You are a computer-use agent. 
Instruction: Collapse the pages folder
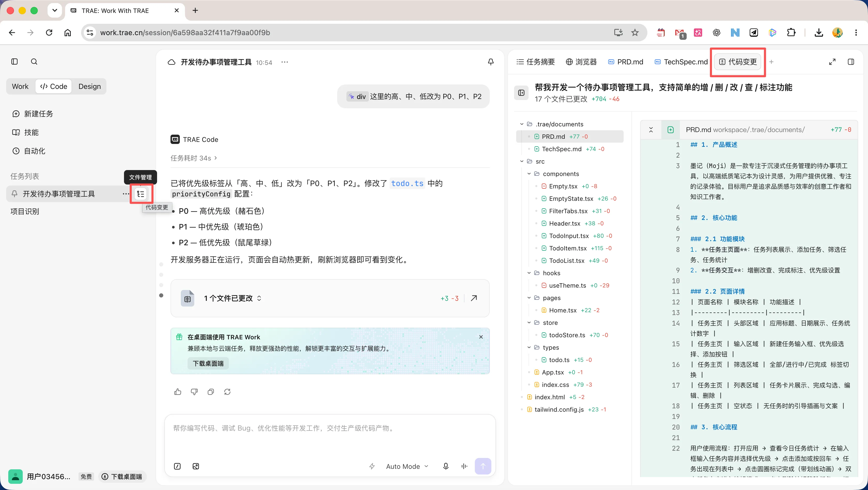(x=529, y=298)
